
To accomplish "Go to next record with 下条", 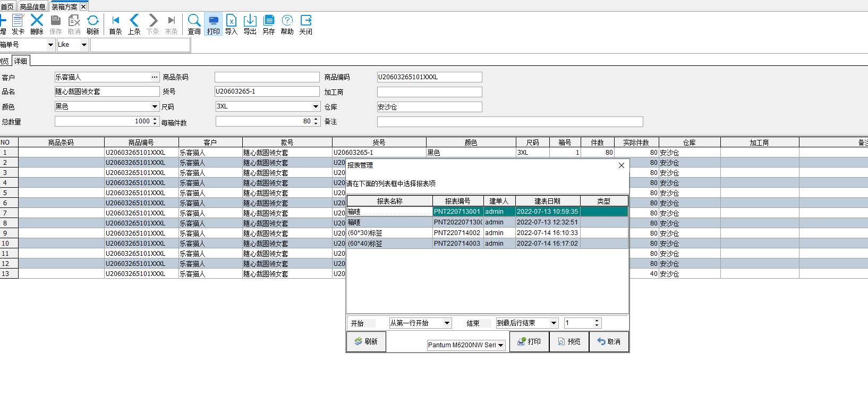I will (x=153, y=24).
